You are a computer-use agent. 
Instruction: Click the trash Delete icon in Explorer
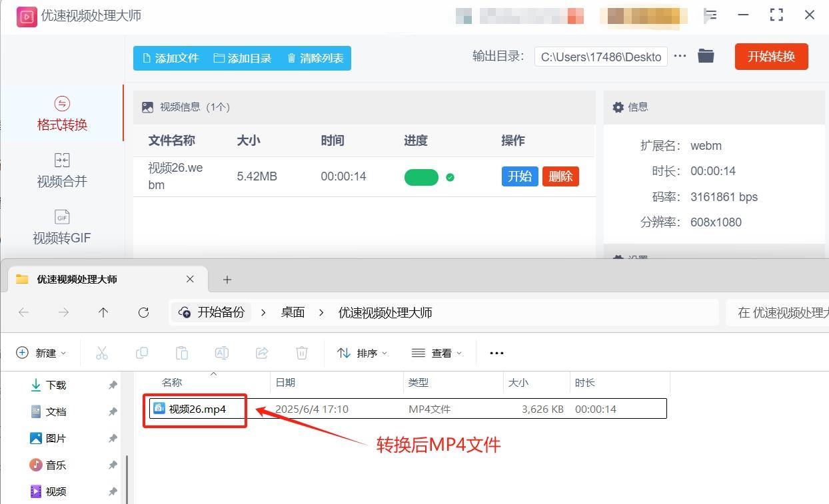[x=301, y=352]
